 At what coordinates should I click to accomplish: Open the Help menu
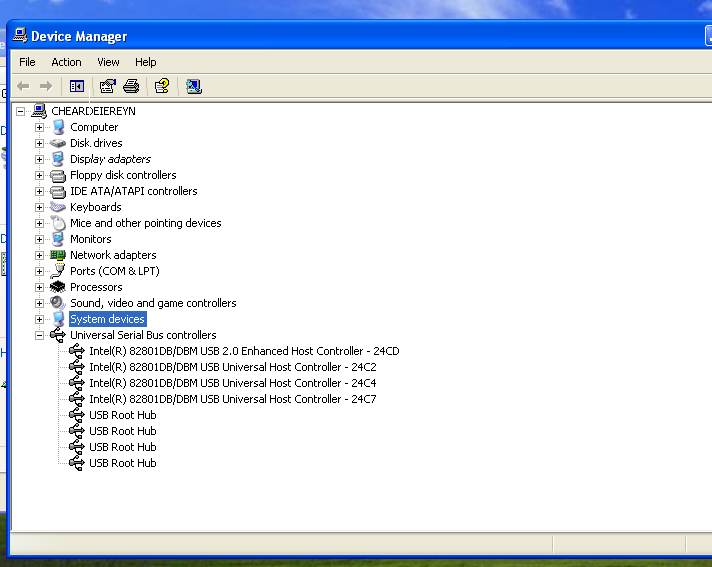coord(145,62)
